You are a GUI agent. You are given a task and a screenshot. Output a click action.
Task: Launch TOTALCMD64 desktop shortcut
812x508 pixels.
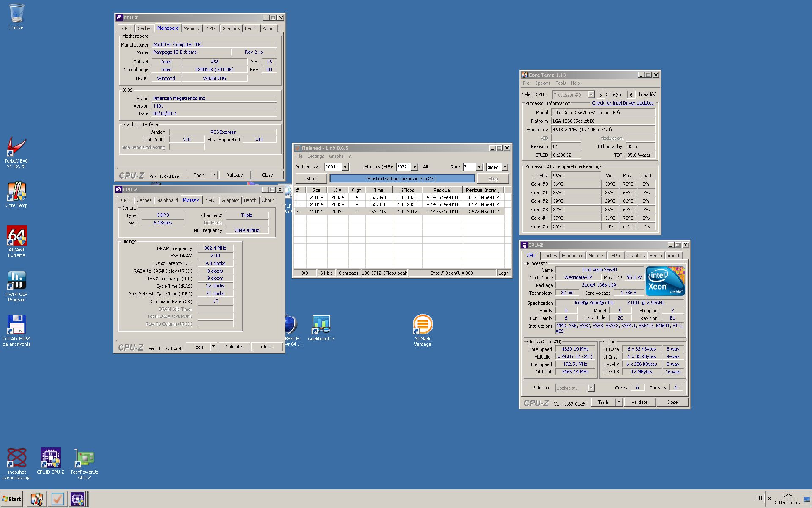click(x=16, y=331)
